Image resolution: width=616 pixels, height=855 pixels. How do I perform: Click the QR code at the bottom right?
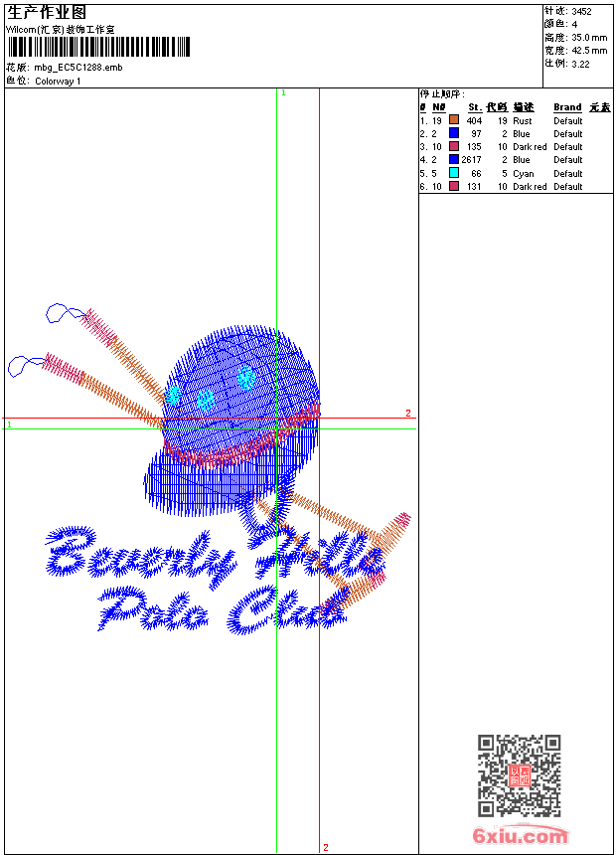(x=519, y=775)
